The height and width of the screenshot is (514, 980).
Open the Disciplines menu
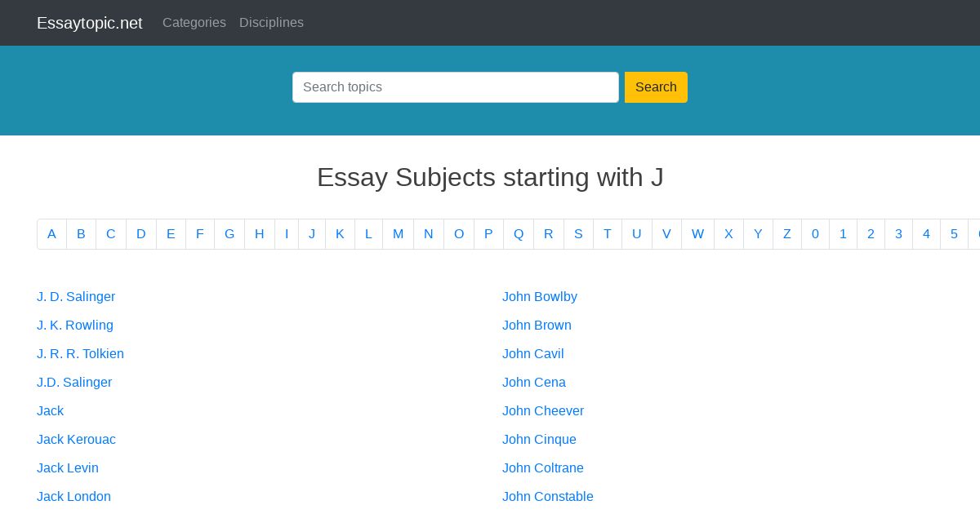[x=271, y=23]
